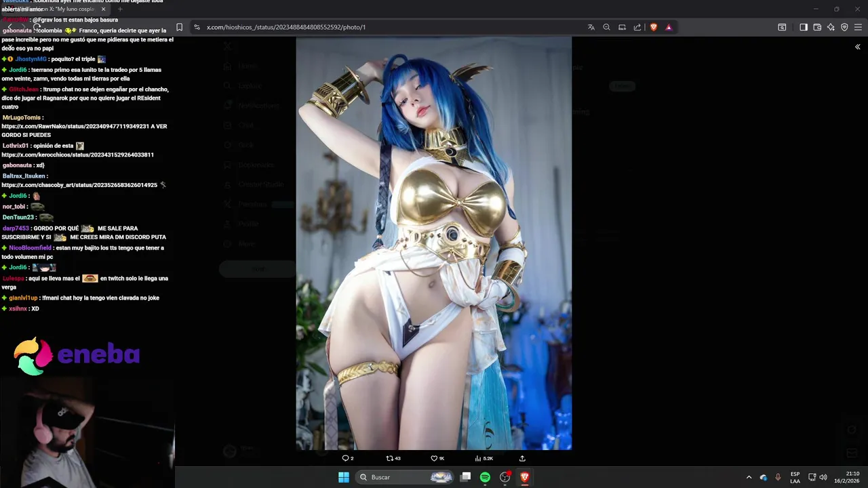The width and height of the screenshot is (868, 488).
Task: Open Leo AI assistant icon
Action: coord(831,27)
